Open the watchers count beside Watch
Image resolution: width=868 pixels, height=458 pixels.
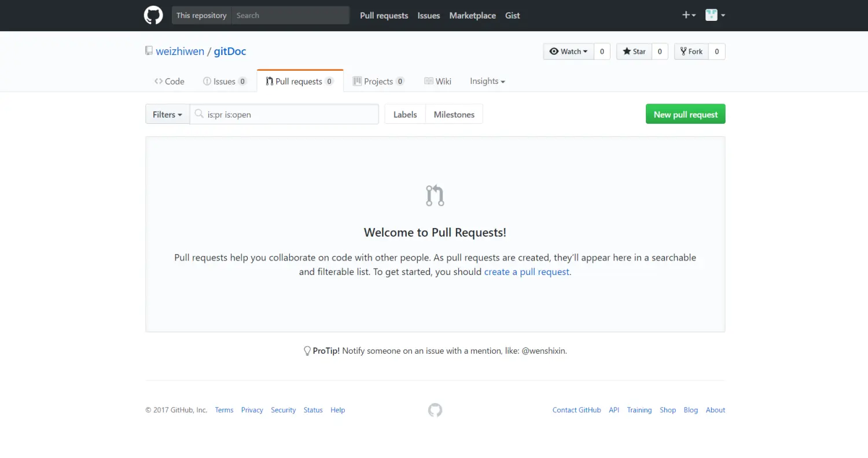click(x=602, y=52)
